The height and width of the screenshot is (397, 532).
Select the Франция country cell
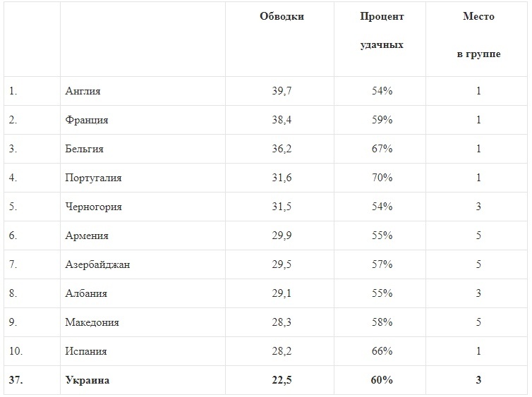click(x=86, y=120)
